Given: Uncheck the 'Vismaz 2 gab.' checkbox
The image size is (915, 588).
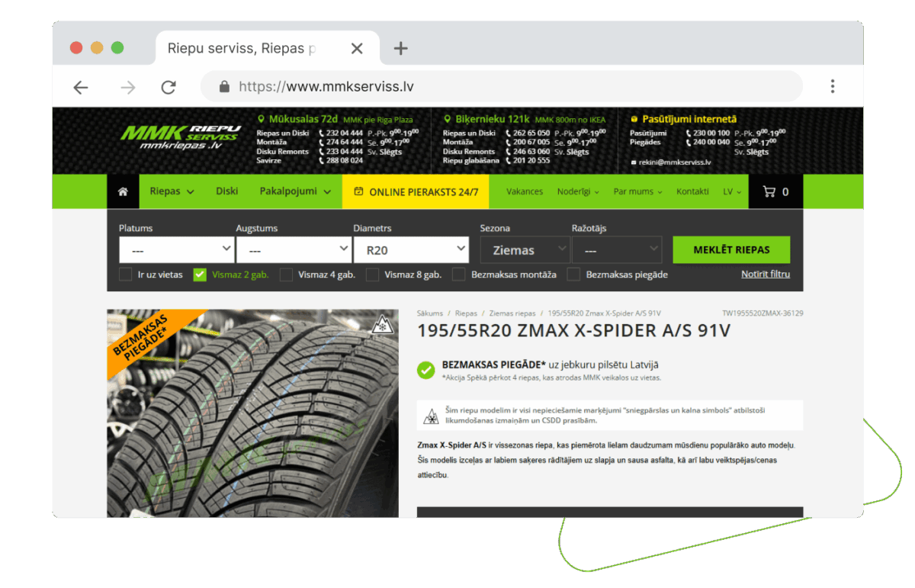Looking at the screenshot, I should pos(200,275).
